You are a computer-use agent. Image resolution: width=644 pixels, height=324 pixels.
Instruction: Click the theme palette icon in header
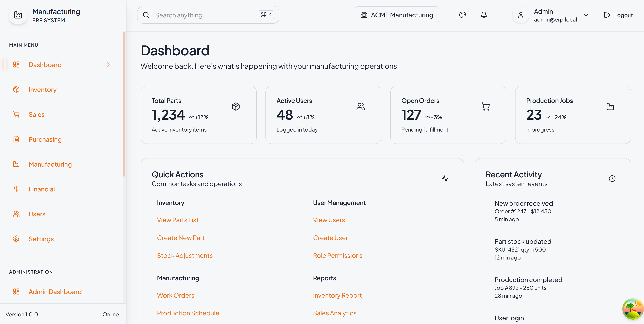[x=462, y=15]
